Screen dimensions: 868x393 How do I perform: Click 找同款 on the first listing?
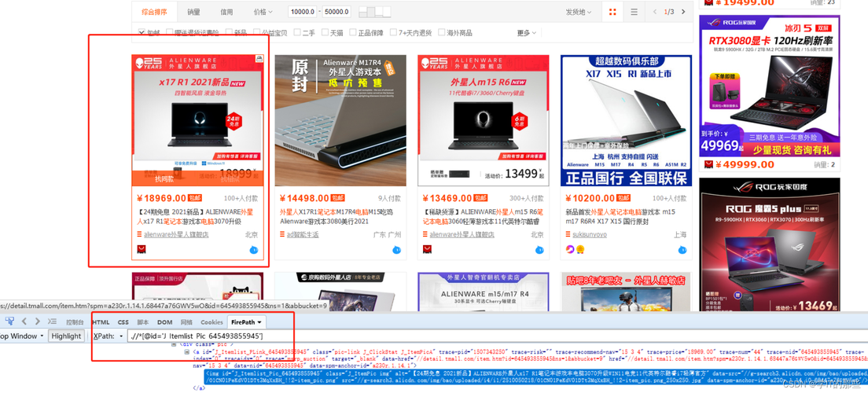164,178
